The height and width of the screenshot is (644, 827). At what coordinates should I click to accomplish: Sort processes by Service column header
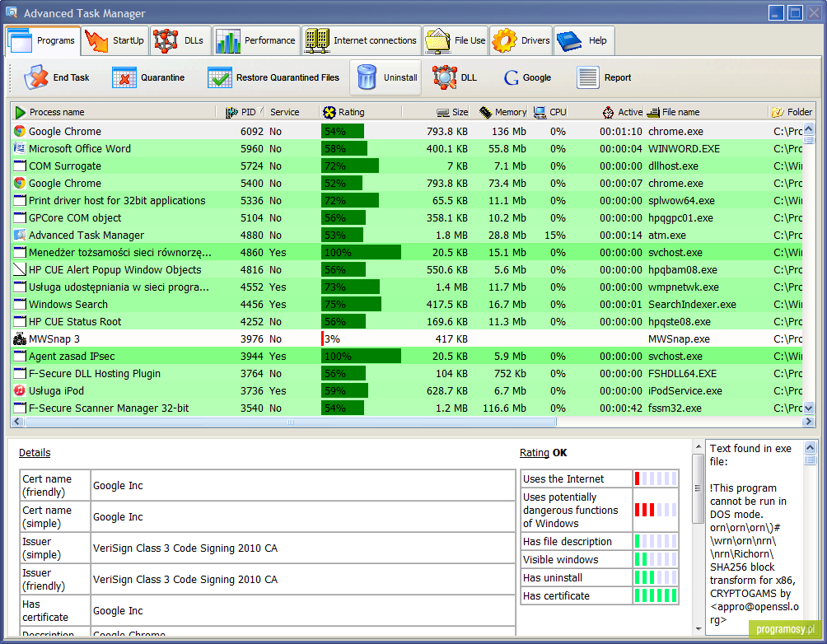(293, 112)
